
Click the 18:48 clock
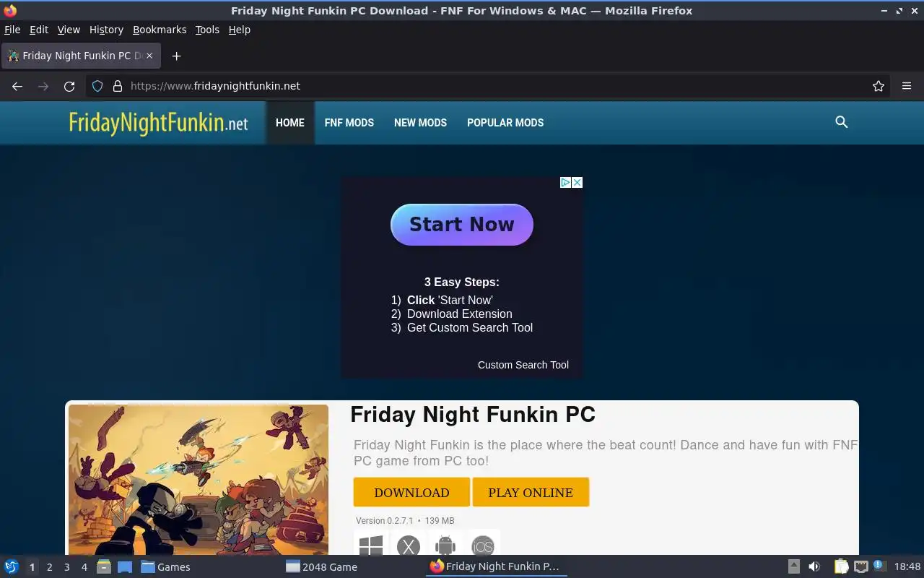tap(907, 567)
